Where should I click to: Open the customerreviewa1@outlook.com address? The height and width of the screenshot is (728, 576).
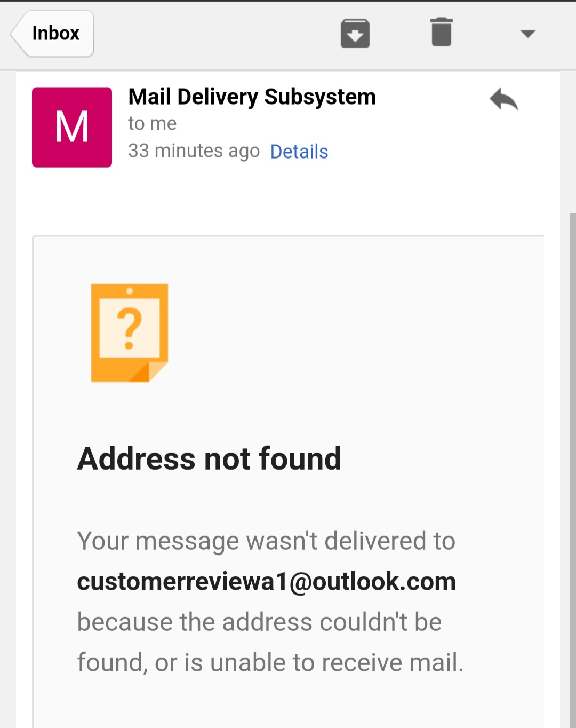267,581
